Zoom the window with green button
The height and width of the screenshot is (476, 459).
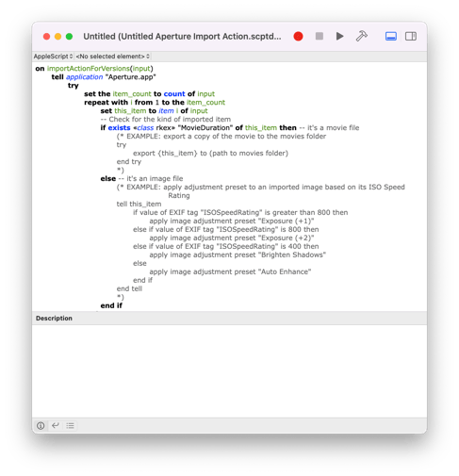pos(69,37)
